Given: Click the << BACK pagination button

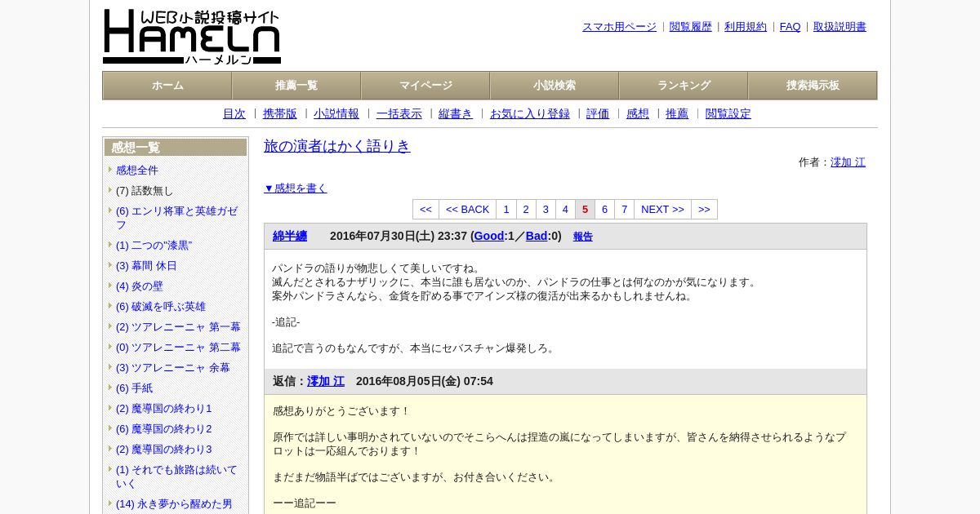Looking at the screenshot, I should pyautogui.click(x=468, y=210).
